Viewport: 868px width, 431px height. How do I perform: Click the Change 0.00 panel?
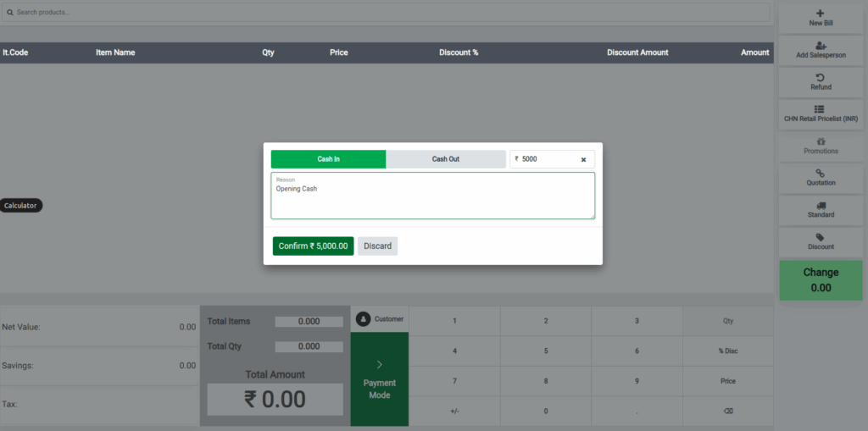[821, 280]
